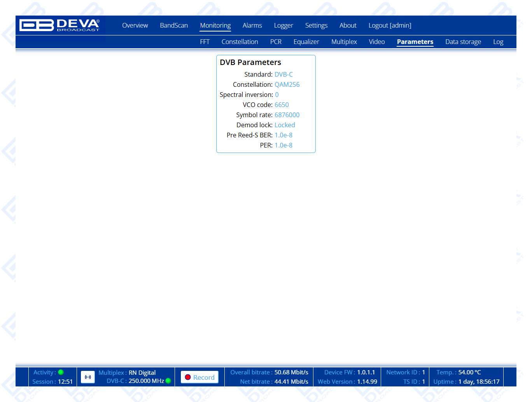Switch to the Constellation tab

240,42
